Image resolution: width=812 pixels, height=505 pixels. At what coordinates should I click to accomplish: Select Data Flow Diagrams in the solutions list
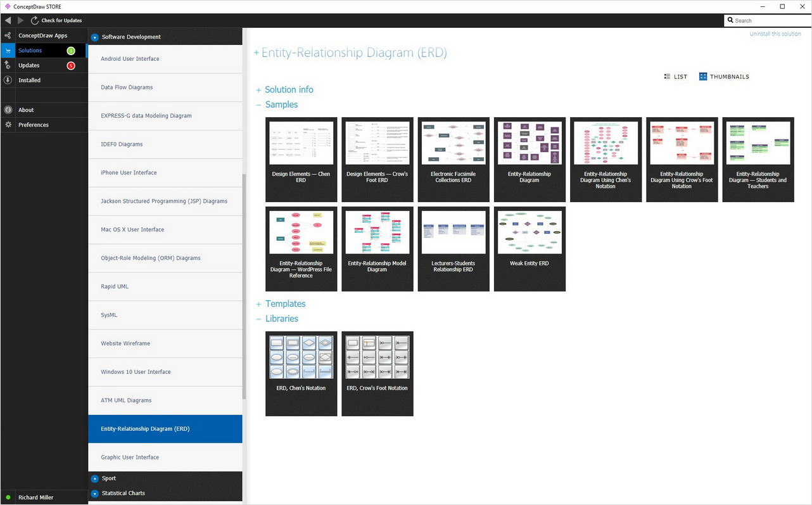tap(165, 87)
